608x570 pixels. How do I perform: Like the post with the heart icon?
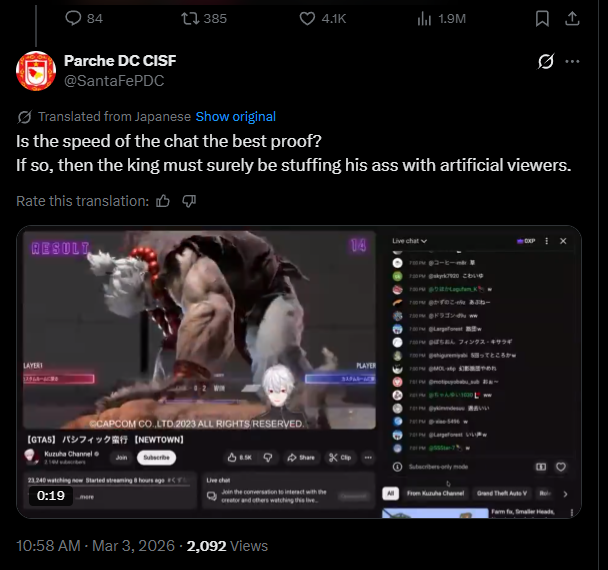(307, 18)
